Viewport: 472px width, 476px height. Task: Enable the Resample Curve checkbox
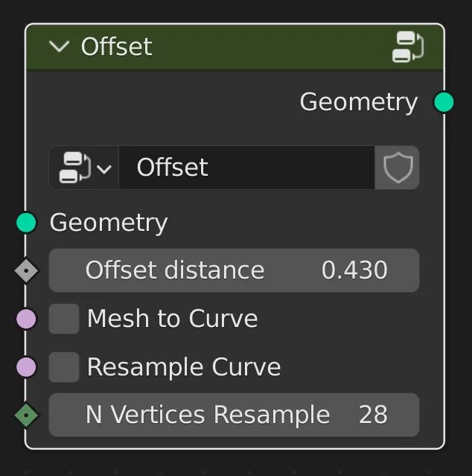64,366
